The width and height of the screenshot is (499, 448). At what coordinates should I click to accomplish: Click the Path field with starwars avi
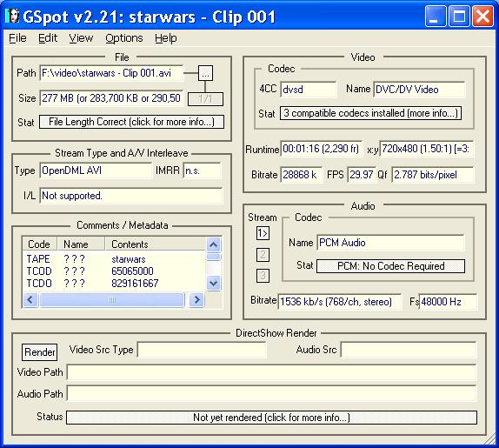(x=111, y=73)
